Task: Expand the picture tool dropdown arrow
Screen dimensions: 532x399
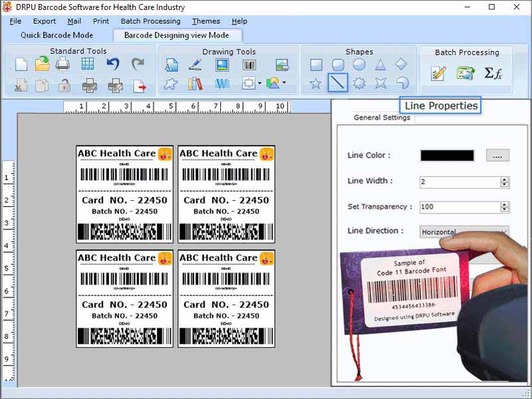Action: click(283, 83)
